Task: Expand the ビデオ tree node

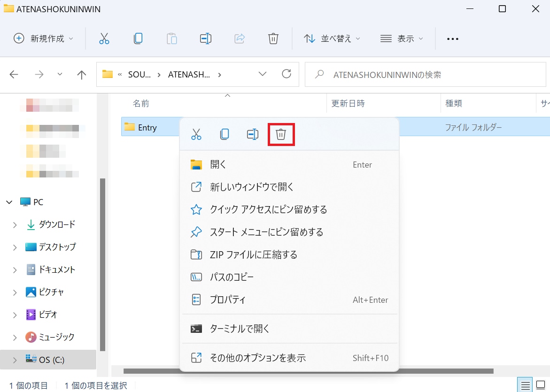Action: pos(15,315)
